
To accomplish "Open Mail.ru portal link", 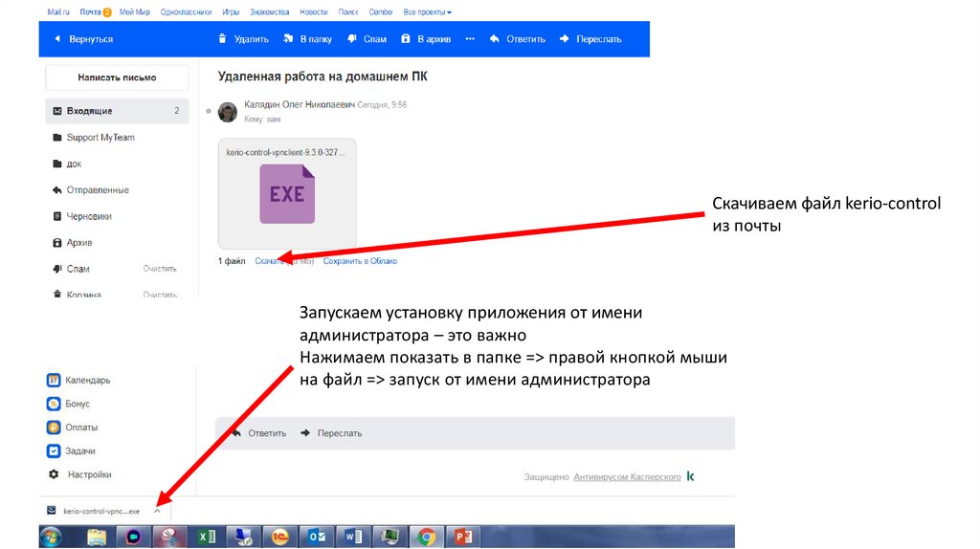I will pyautogui.click(x=58, y=11).
